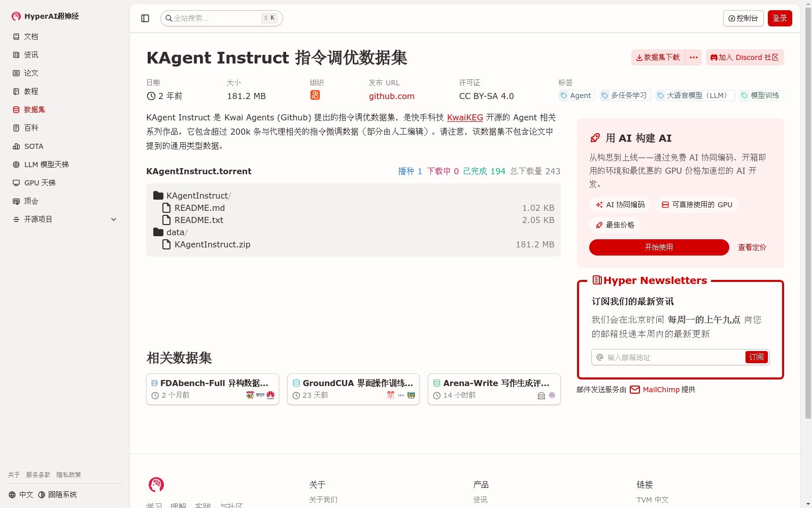Open the MailChimp link
Image resolution: width=812 pixels, height=508 pixels.
661,390
